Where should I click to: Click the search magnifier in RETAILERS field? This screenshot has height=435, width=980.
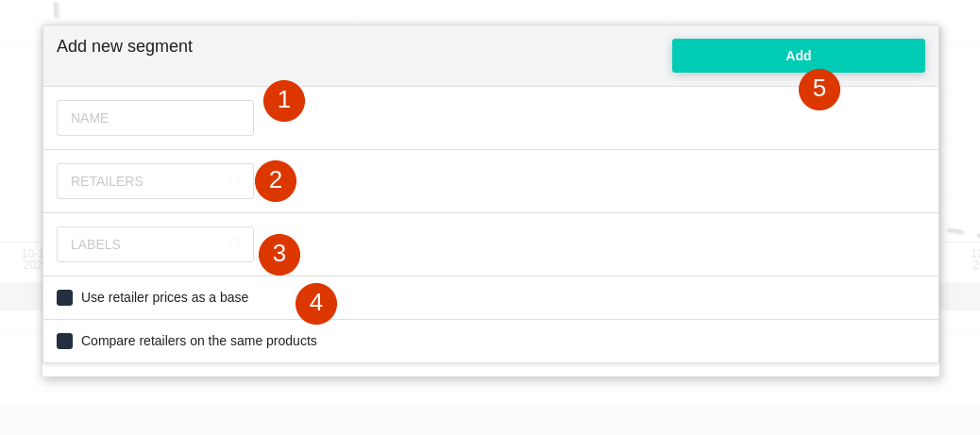click(236, 181)
